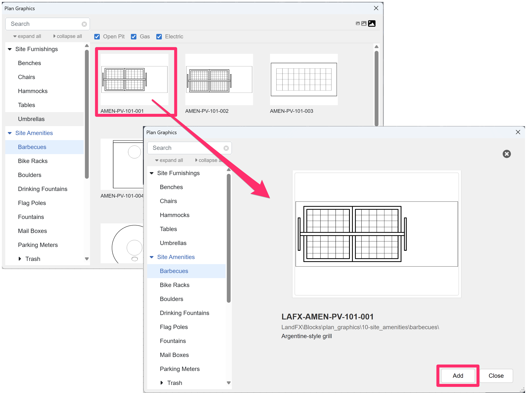
Task: Click expand all in the category tree
Action: [27, 36]
